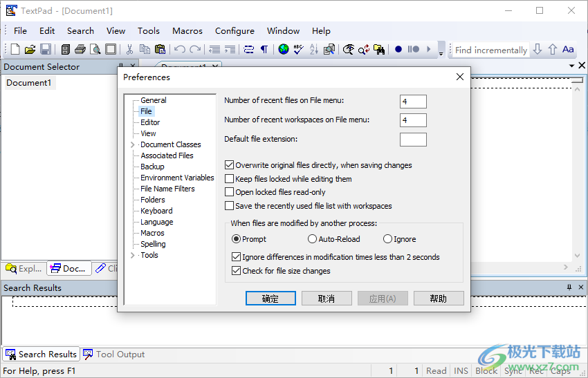Uncheck Overwrite original files directly checkbox

coord(229,165)
